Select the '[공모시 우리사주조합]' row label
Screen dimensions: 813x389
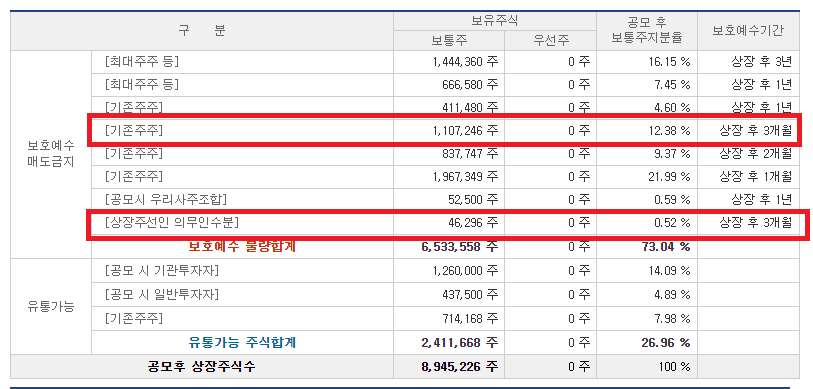coord(165,199)
